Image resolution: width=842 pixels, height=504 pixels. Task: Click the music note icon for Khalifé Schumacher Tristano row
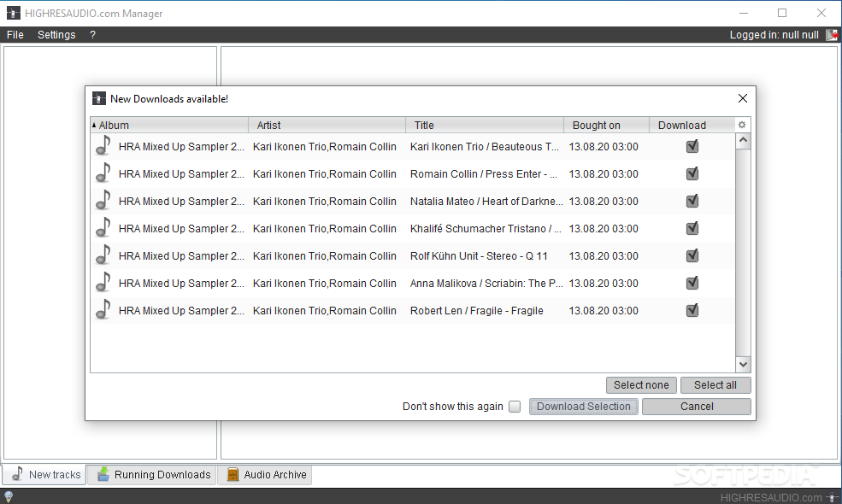click(103, 227)
